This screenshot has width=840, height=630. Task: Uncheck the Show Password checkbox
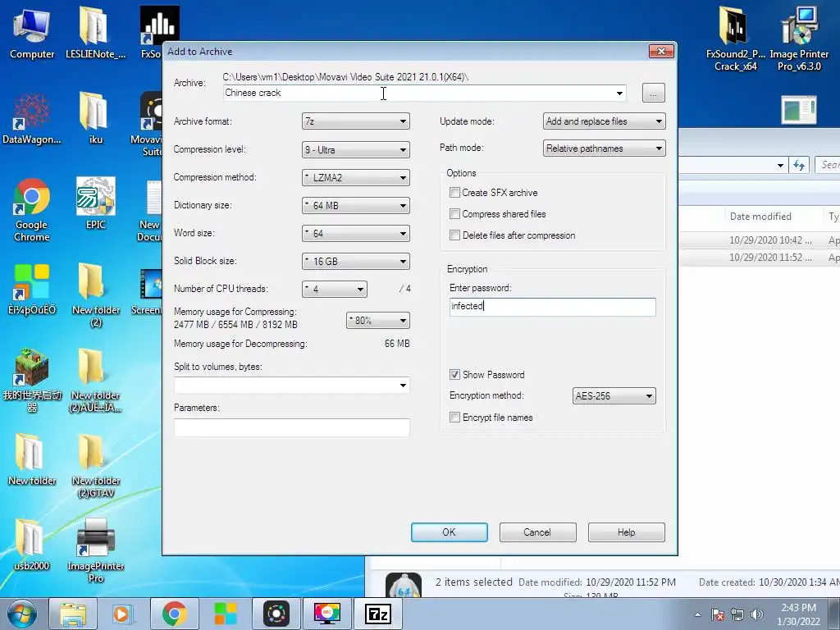coord(454,374)
